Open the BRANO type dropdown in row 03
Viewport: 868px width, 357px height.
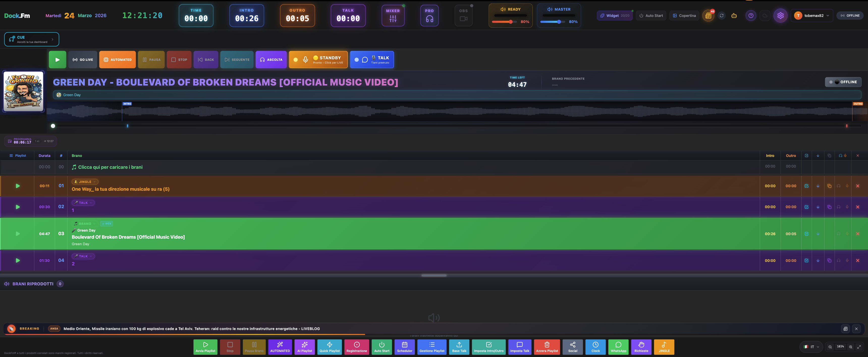[85, 224]
